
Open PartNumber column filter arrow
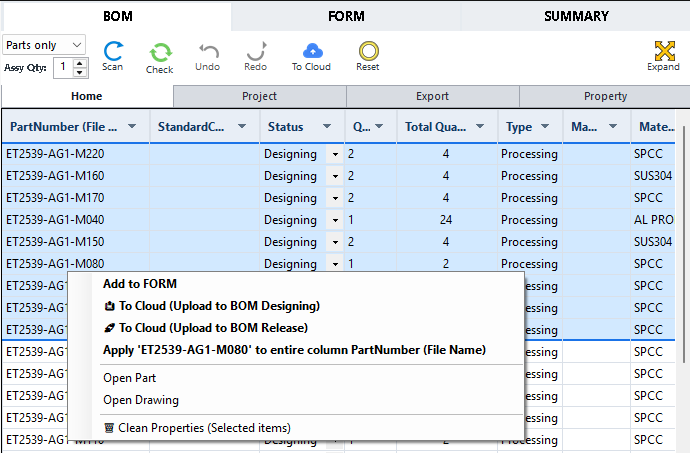pos(132,127)
